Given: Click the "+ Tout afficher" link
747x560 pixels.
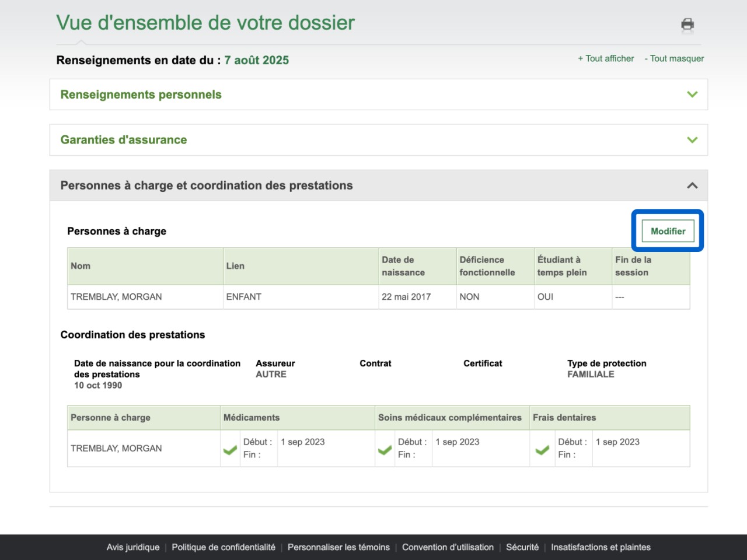Looking at the screenshot, I should point(606,58).
